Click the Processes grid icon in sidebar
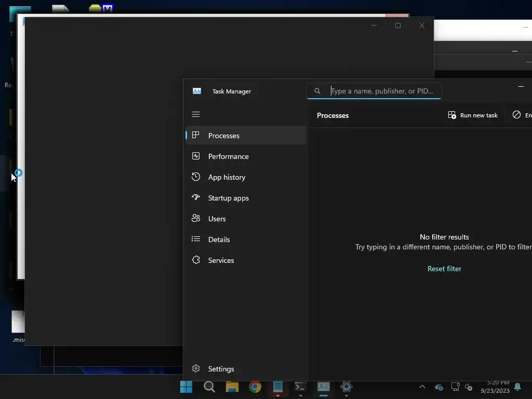 pos(196,135)
